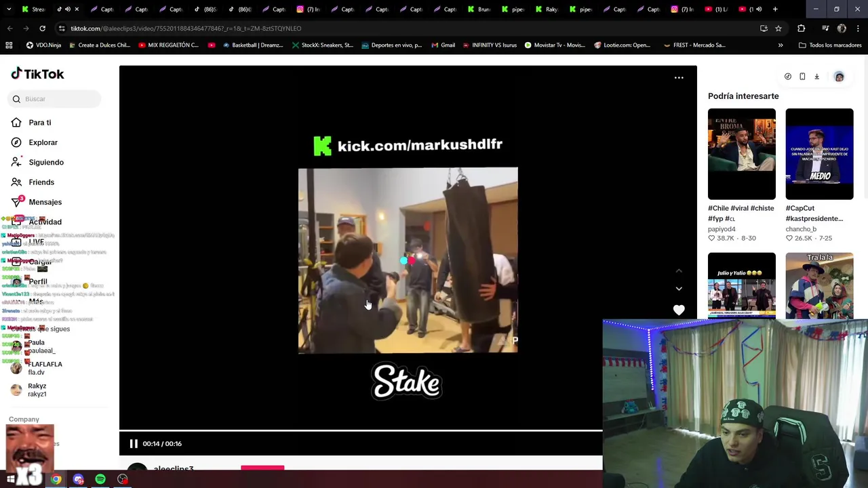Go to previous video with up chevron
Screen dimensions: 868x488
coord(679,270)
